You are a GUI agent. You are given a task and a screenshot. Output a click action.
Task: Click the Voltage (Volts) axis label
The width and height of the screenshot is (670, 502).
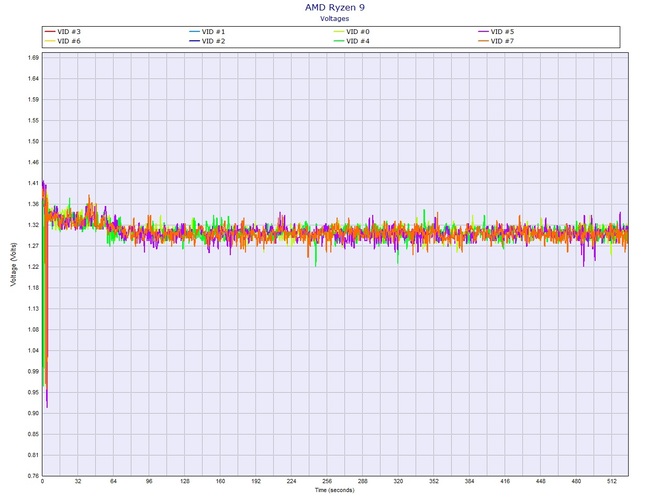click(x=14, y=264)
